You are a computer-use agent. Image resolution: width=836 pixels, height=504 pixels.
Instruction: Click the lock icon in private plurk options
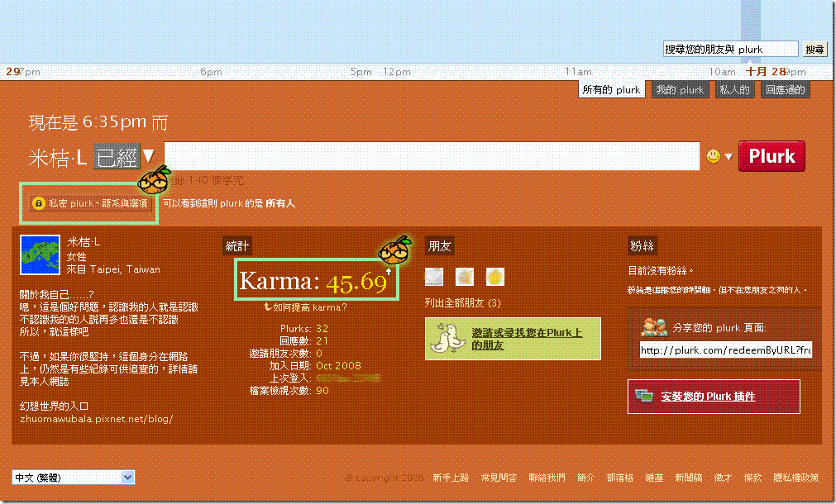coord(38,203)
